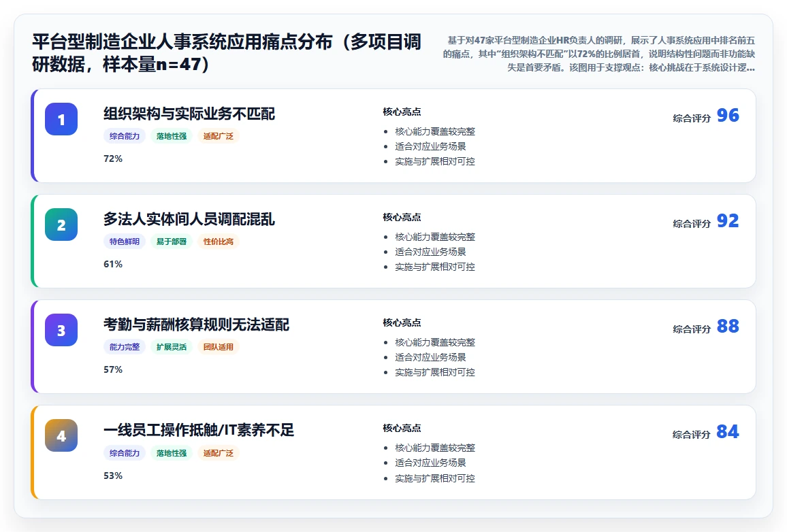The width and height of the screenshot is (787, 532).
Task: Click the 能力完整 tag
Action: pyautogui.click(x=125, y=346)
